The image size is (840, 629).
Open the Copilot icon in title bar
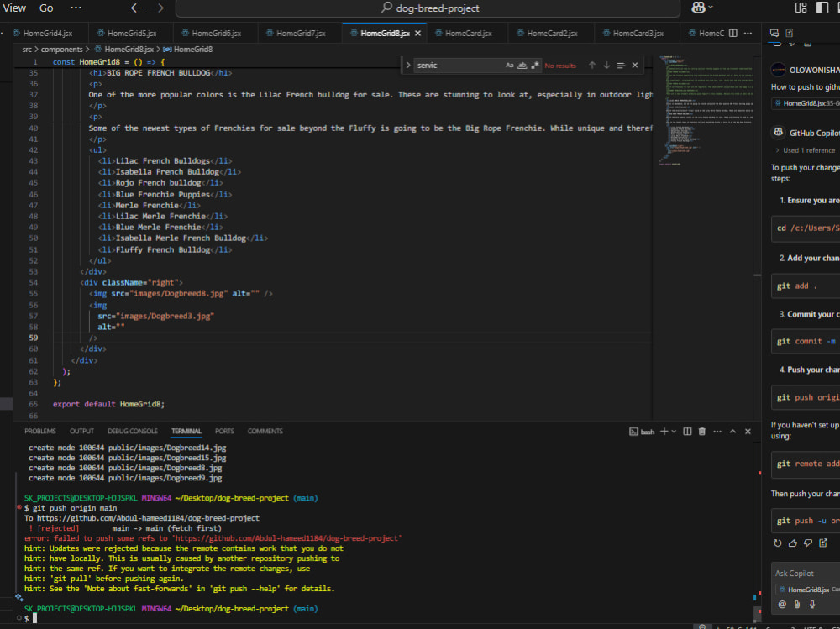point(698,8)
